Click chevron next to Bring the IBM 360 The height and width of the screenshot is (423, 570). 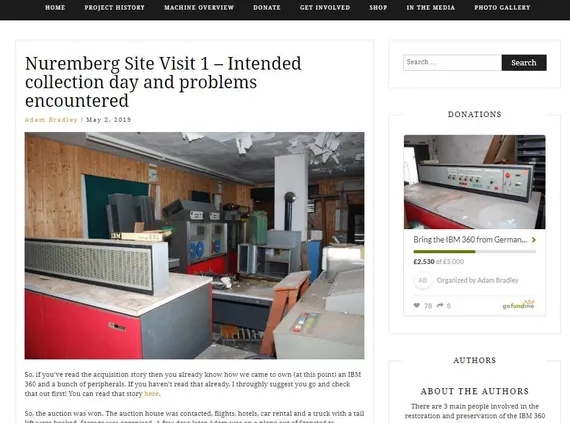tap(534, 240)
